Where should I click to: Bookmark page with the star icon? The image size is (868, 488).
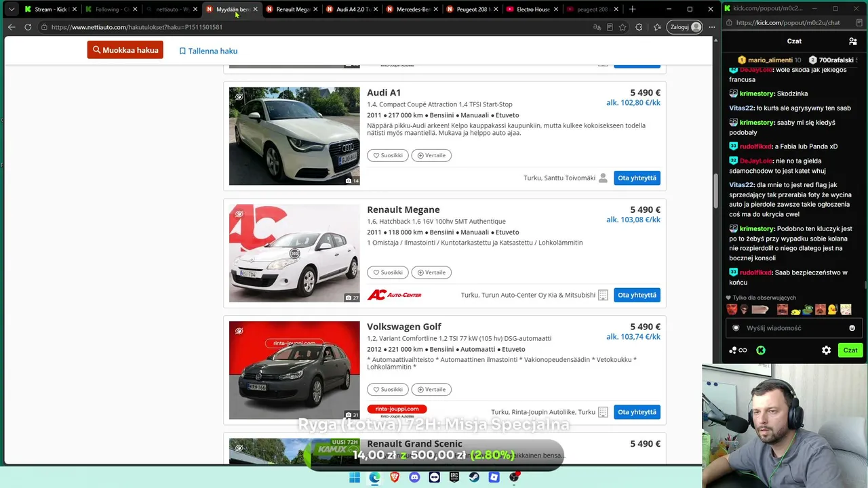click(x=623, y=27)
